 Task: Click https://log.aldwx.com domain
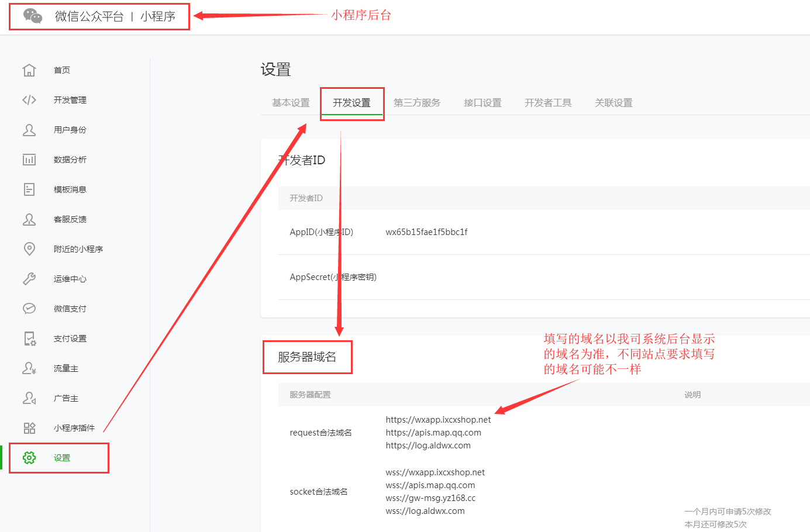pyautogui.click(x=428, y=445)
